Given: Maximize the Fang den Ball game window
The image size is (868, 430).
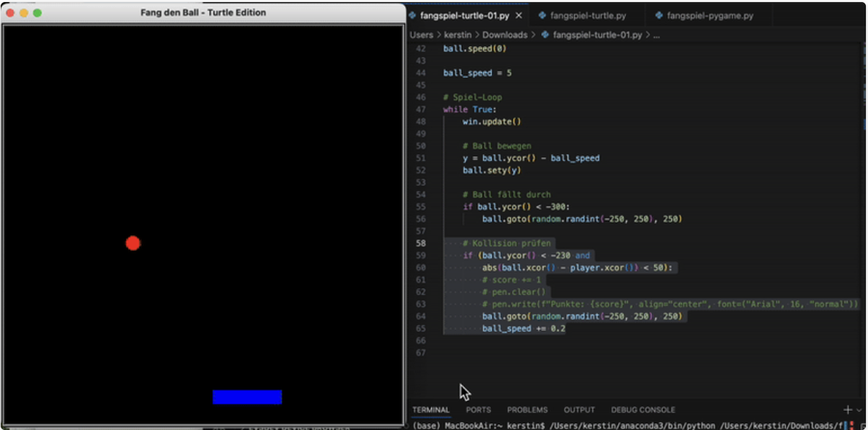Looking at the screenshot, I should [38, 13].
